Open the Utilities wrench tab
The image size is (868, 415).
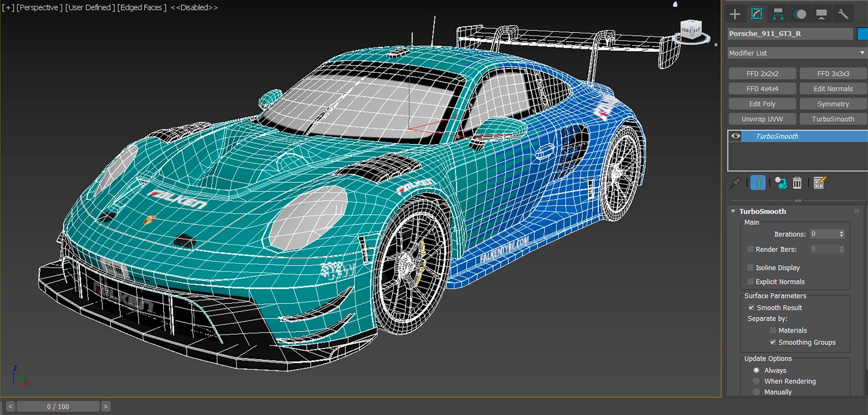click(x=843, y=14)
